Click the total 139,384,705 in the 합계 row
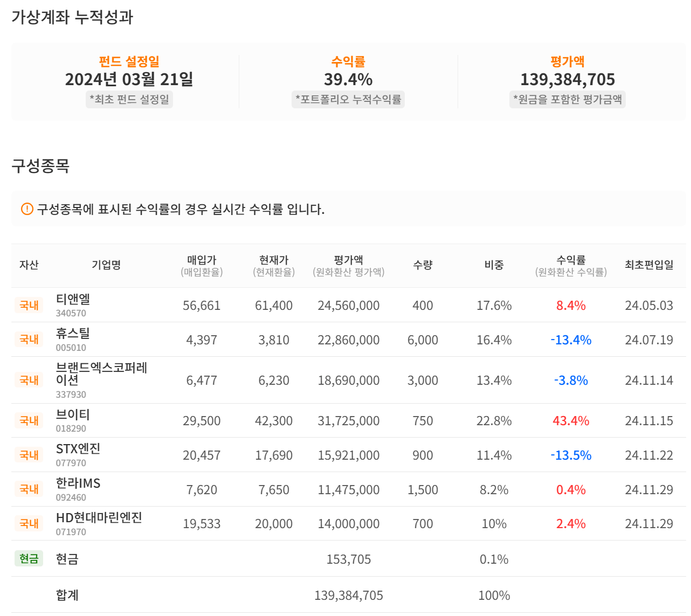The image size is (691, 616). (x=349, y=596)
